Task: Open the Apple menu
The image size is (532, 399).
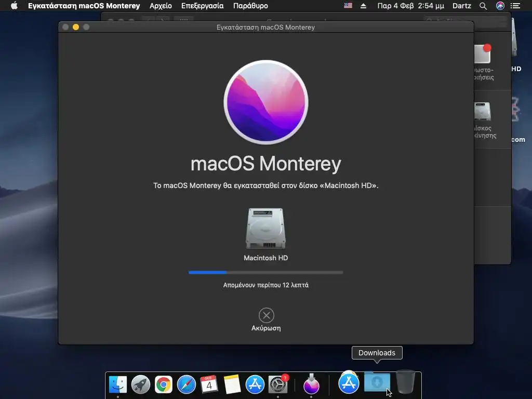Action: pyautogui.click(x=14, y=6)
